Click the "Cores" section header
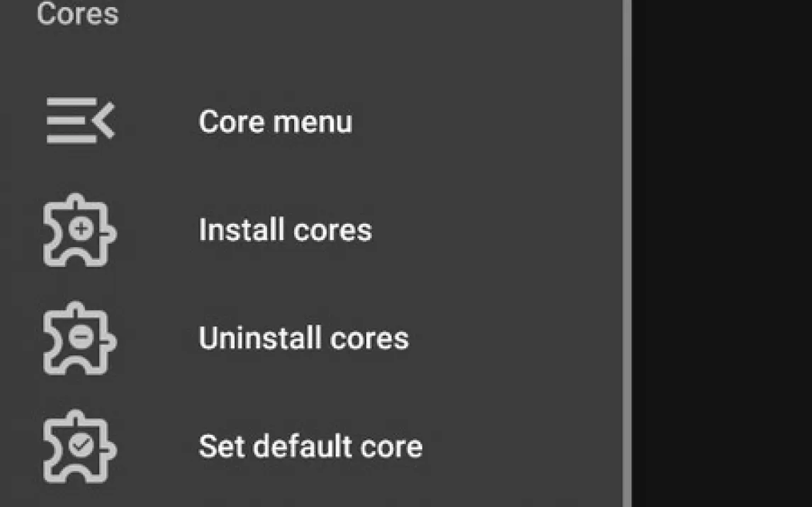The height and width of the screenshot is (507, 812). (77, 14)
